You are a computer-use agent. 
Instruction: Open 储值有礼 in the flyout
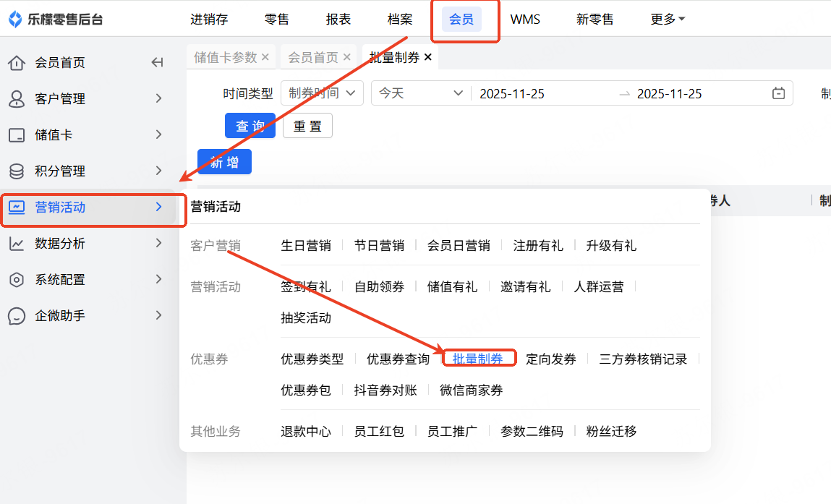tap(452, 287)
